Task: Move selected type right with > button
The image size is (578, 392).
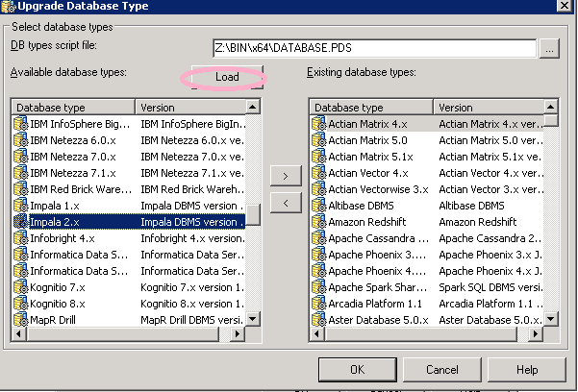Action: (286, 176)
